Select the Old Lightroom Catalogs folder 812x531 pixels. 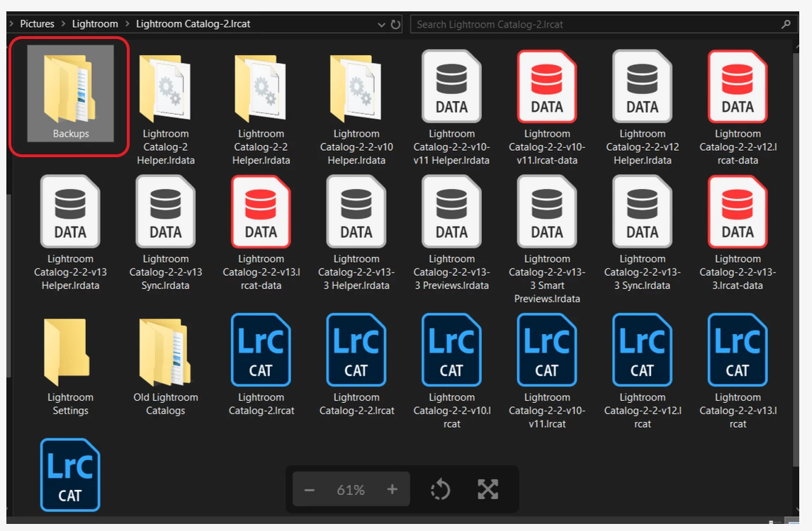tap(166, 366)
